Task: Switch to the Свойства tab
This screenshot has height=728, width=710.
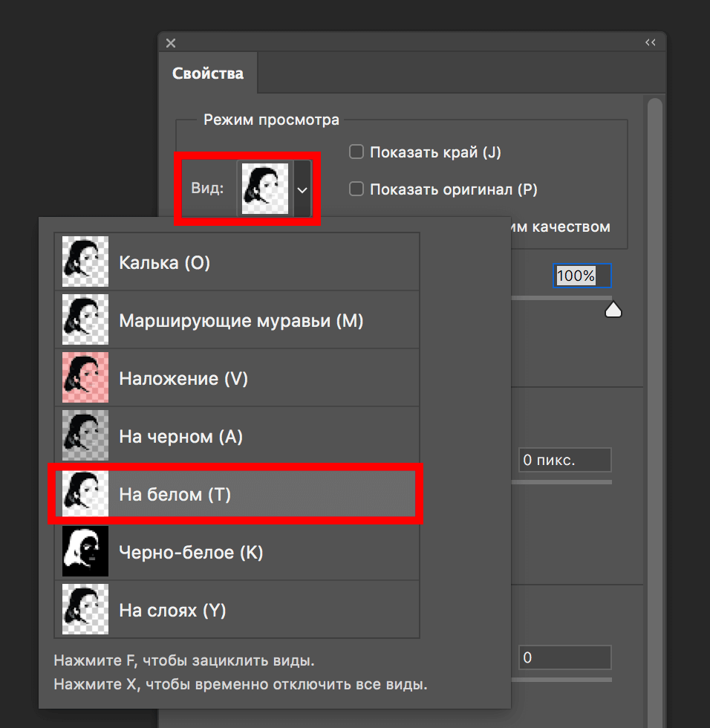Action: coord(207,74)
